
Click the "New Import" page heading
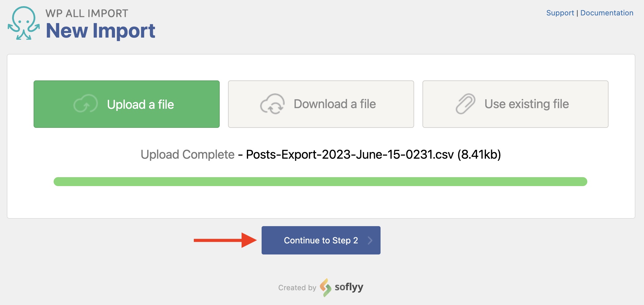tap(100, 31)
